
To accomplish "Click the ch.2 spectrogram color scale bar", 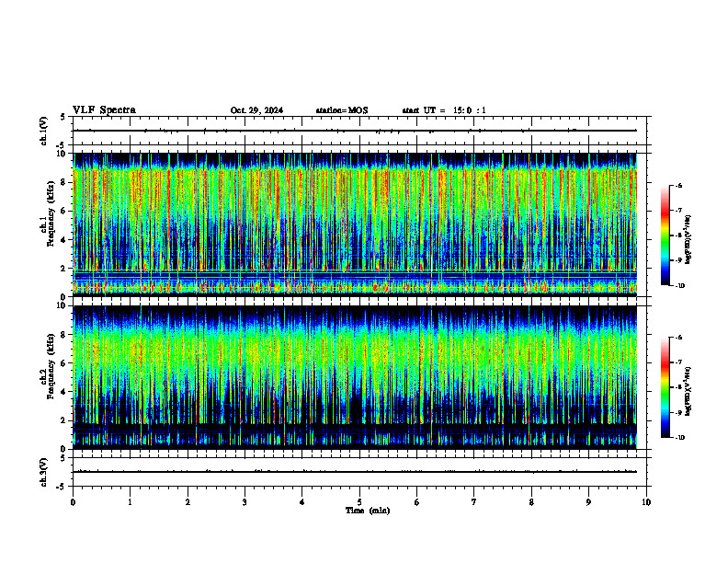I will (x=665, y=387).
